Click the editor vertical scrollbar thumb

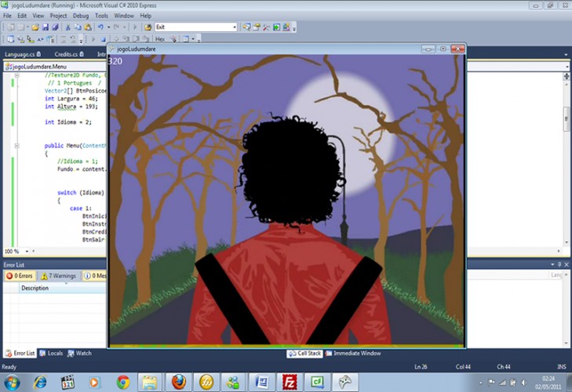[x=567, y=118]
